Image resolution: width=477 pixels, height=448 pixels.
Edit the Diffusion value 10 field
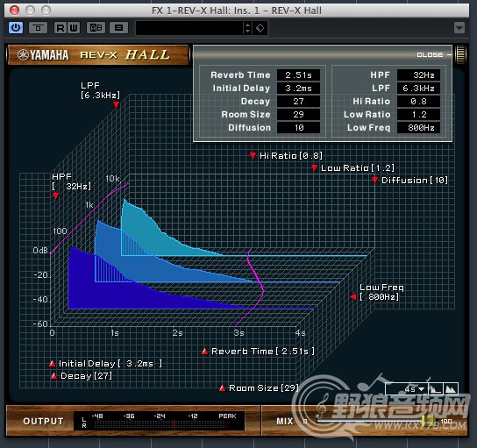pos(298,128)
